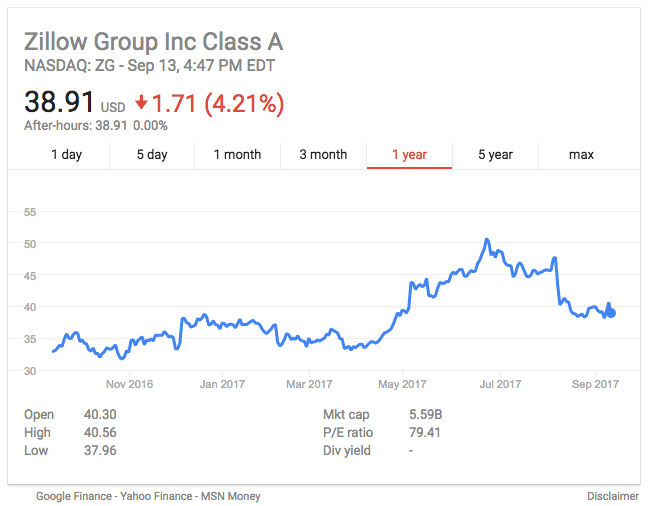Screen dimensions: 648x506
Task: Click the red down arrow price indicator
Action: click(141, 102)
